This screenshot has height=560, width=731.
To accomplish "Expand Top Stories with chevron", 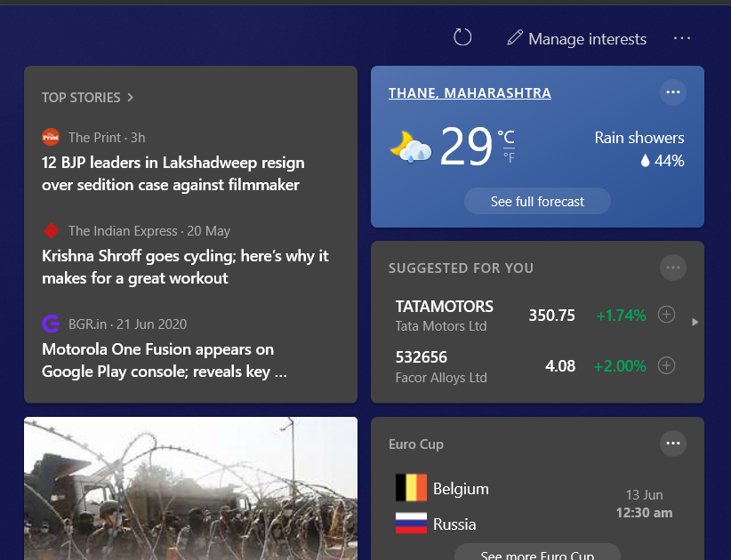I will click(x=130, y=97).
